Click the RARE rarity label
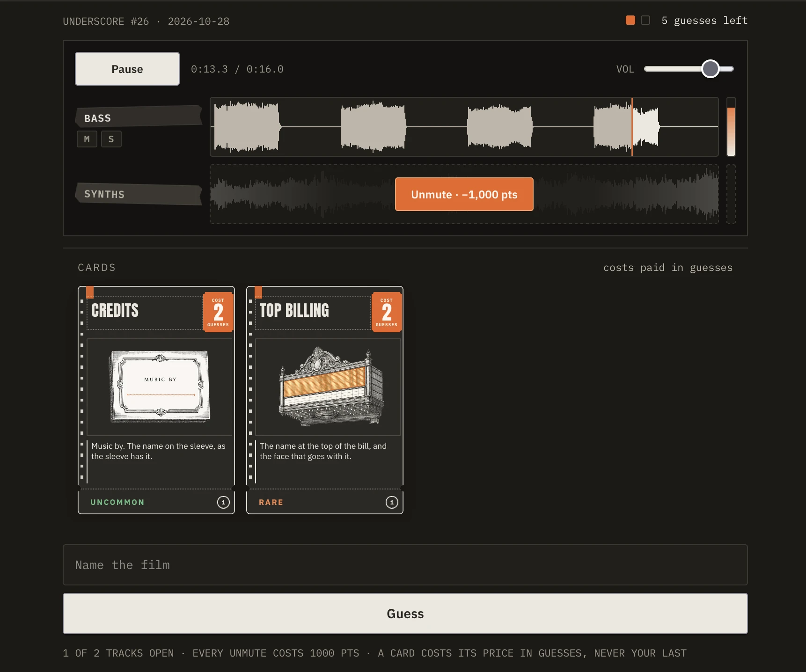The image size is (806, 672). point(271,502)
